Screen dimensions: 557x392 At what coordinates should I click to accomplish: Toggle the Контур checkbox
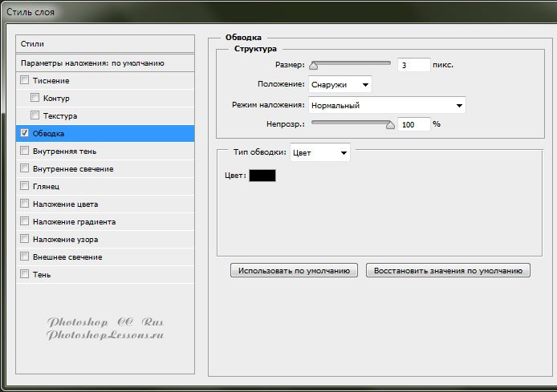point(35,98)
